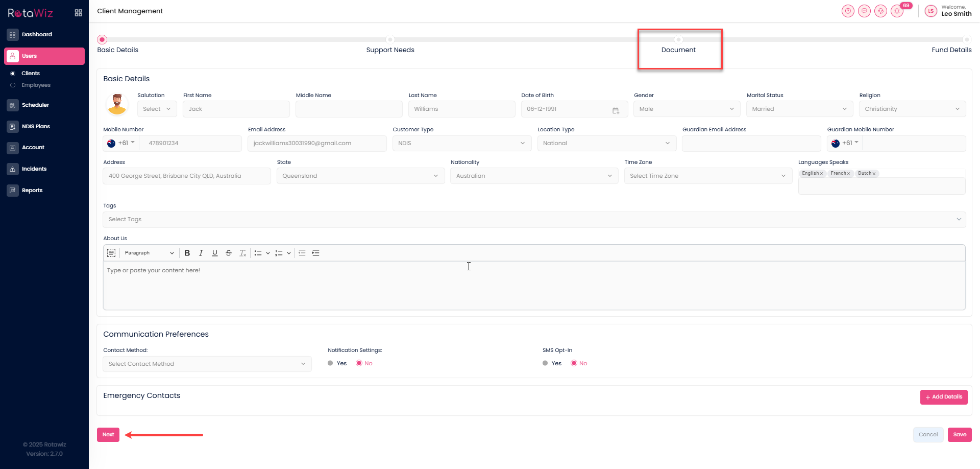
Task: Select Employees radio under Users
Action: click(x=13, y=85)
